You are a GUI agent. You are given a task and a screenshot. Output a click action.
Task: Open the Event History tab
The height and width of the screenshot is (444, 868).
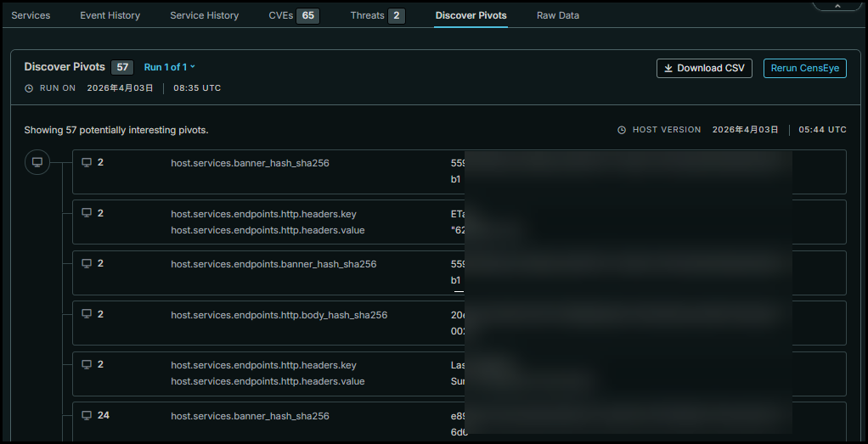tap(110, 15)
